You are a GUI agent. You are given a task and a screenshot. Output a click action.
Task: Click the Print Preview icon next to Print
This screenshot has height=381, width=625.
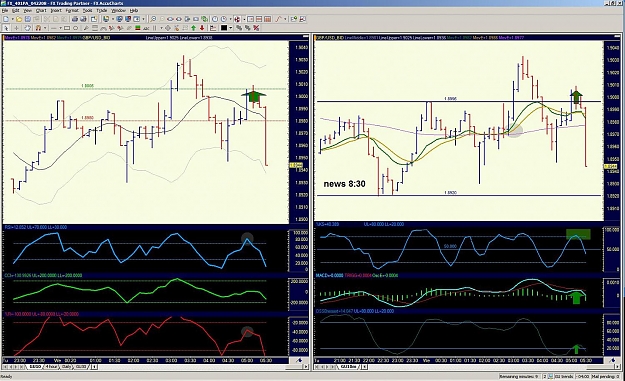point(83,19)
